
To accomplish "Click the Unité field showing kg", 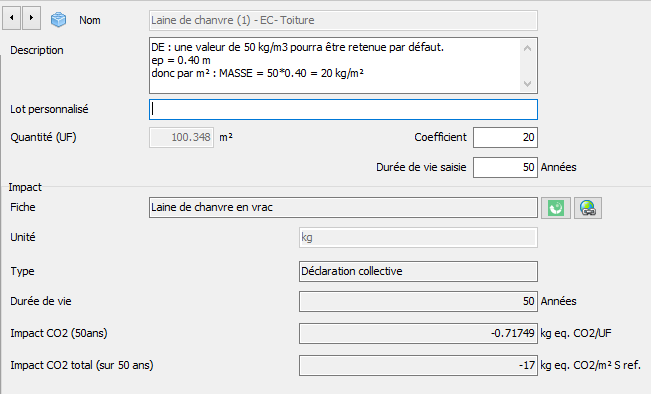I will pyautogui.click(x=418, y=237).
